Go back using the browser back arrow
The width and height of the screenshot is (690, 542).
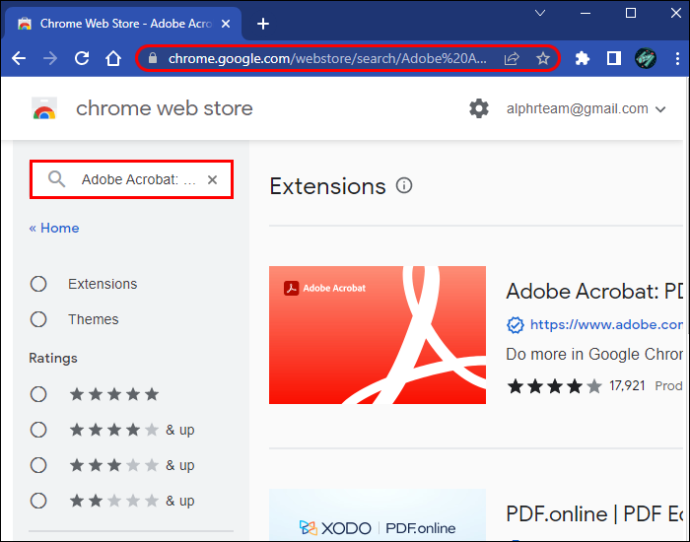point(19,59)
